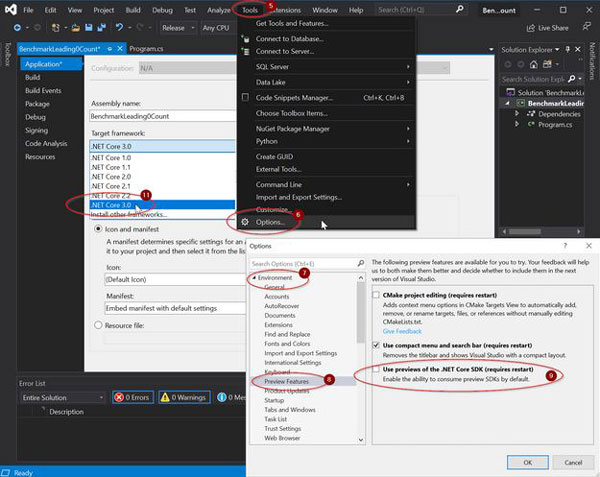Screen dimensions: 600x477
Task: Click the Give Feedback link
Action: (403, 329)
